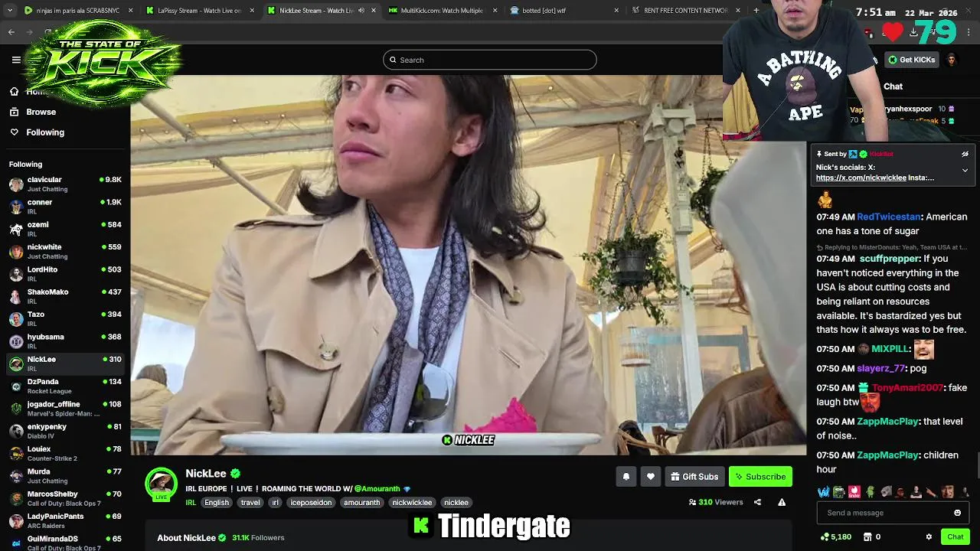The height and width of the screenshot is (551, 980).
Task: Share the stream via share icon
Action: 757,502
